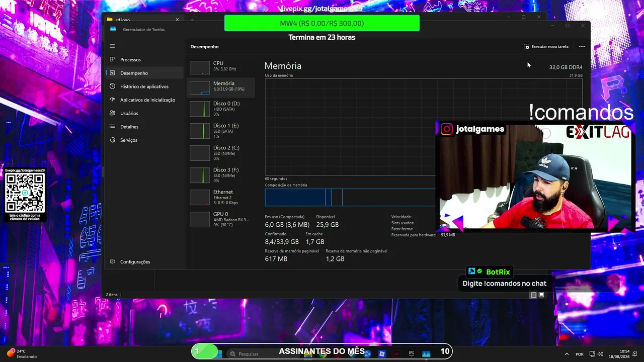Switch File Explorer to details view
This screenshot has width=644, height=362.
[533, 295]
